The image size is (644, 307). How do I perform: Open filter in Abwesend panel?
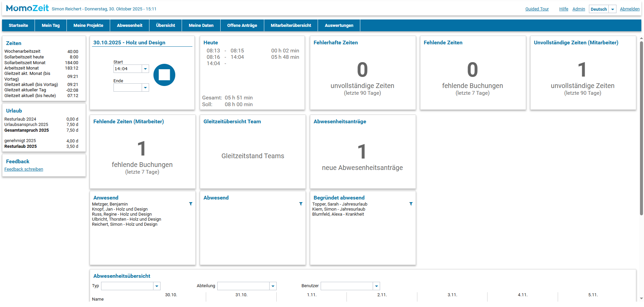click(301, 204)
